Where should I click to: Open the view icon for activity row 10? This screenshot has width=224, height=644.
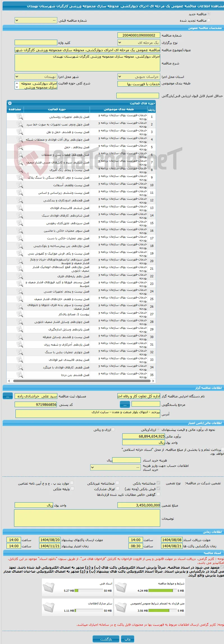(x=20, y=185)
